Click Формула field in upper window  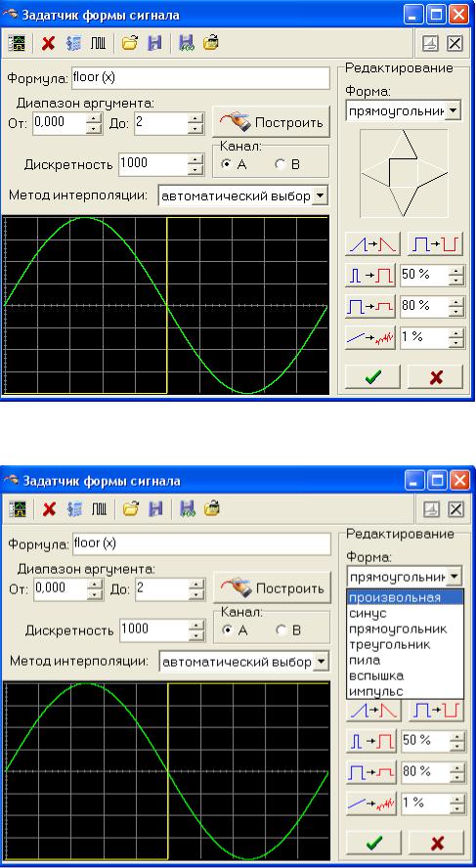pos(200,78)
